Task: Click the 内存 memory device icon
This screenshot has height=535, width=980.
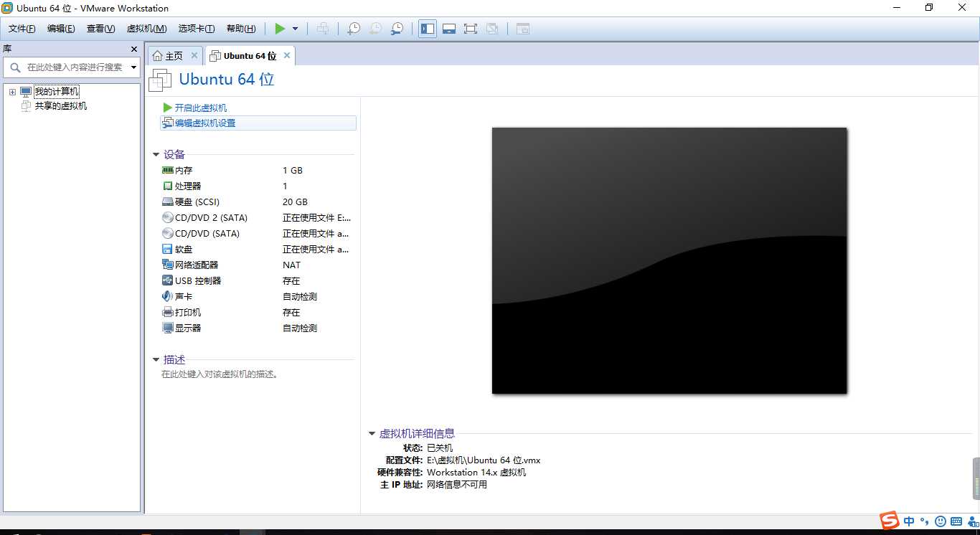Action: (168, 171)
